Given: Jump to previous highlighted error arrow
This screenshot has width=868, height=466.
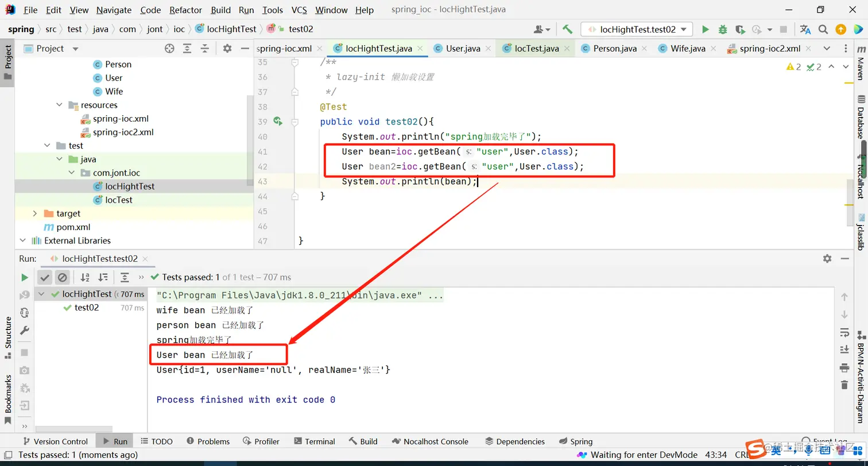Looking at the screenshot, I should (831, 67).
